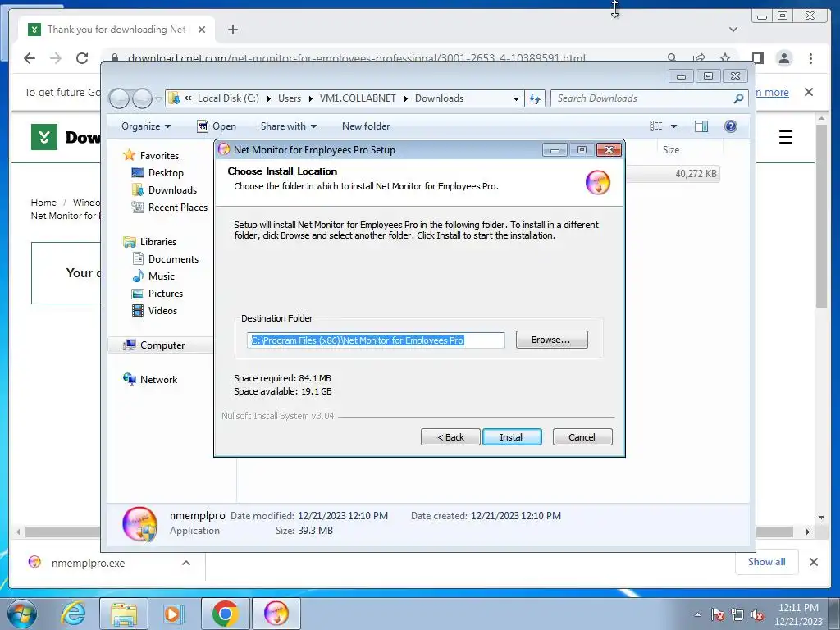Click the 40,272 KB file size cell
Viewport: 840px width, 630px height.
(x=696, y=174)
